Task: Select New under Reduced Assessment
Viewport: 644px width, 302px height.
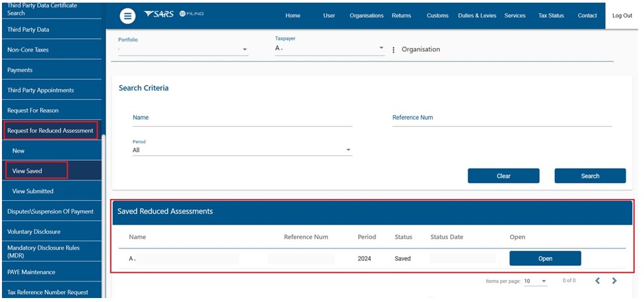Action: [x=51, y=151]
